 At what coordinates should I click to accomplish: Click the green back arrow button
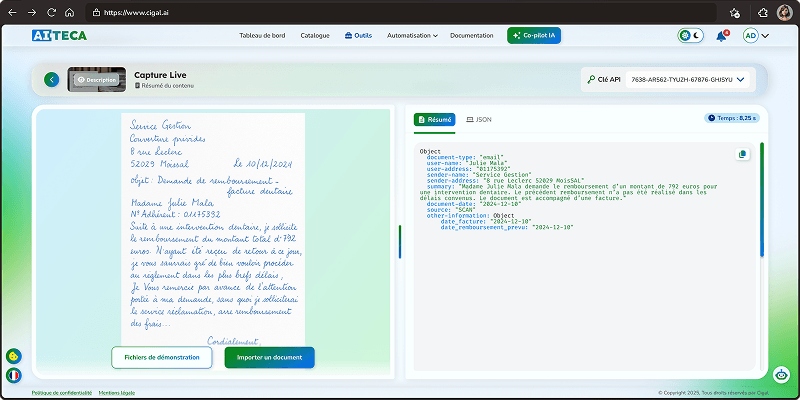point(52,80)
